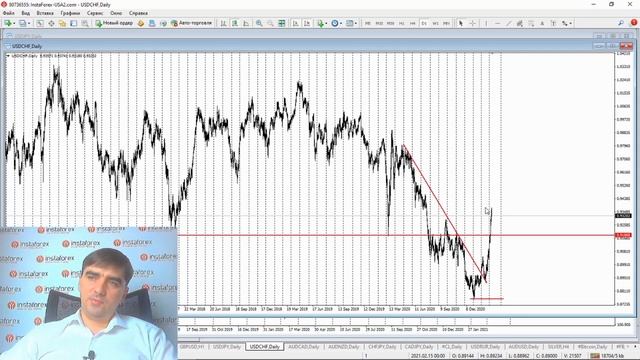The image size is (640, 360).
Task: Select the M1 timeframe
Action: (x=368, y=23)
